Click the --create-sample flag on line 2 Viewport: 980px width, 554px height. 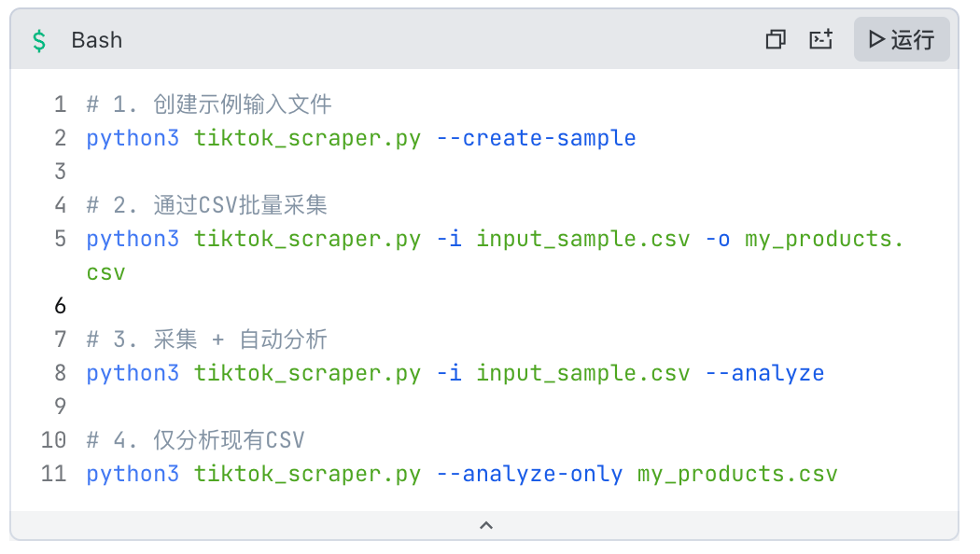(x=536, y=138)
